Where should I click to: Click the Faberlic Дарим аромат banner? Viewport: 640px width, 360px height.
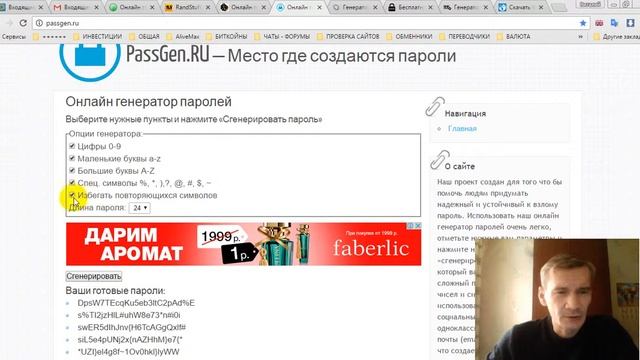pos(243,244)
